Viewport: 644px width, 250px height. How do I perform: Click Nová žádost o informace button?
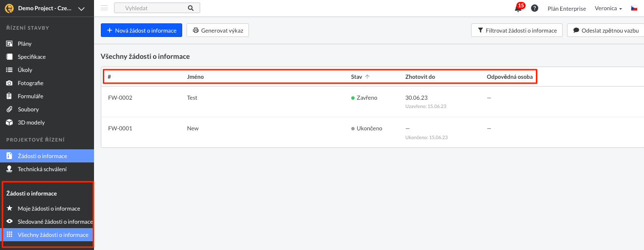click(141, 30)
